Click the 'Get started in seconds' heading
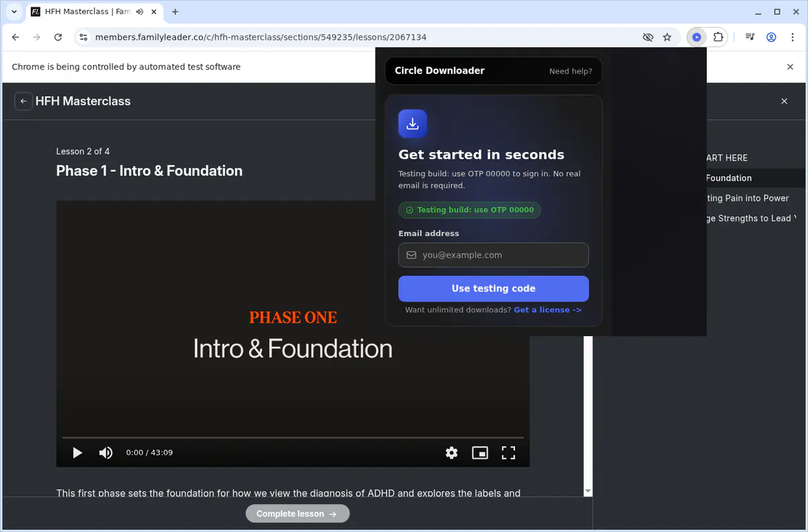Viewport: 808px width, 532px height. tap(481, 155)
